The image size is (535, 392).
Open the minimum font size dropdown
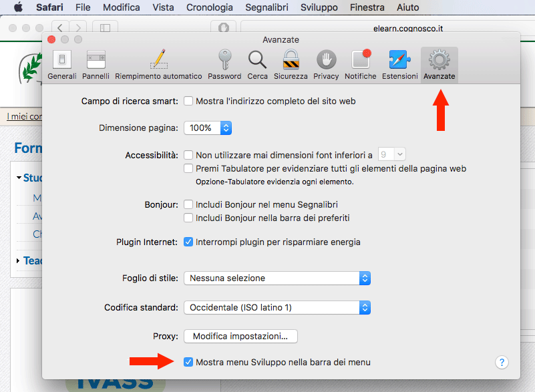pyautogui.click(x=391, y=154)
